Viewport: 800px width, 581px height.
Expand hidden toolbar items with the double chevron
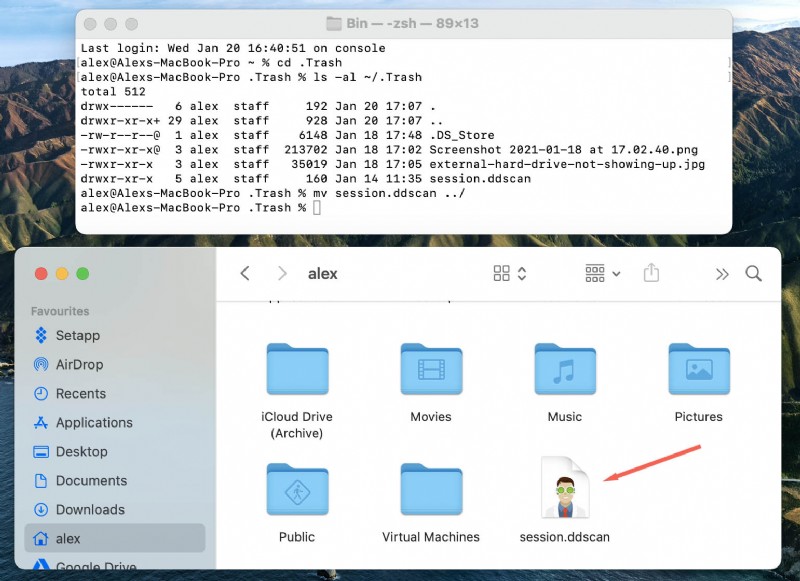point(722,272)
